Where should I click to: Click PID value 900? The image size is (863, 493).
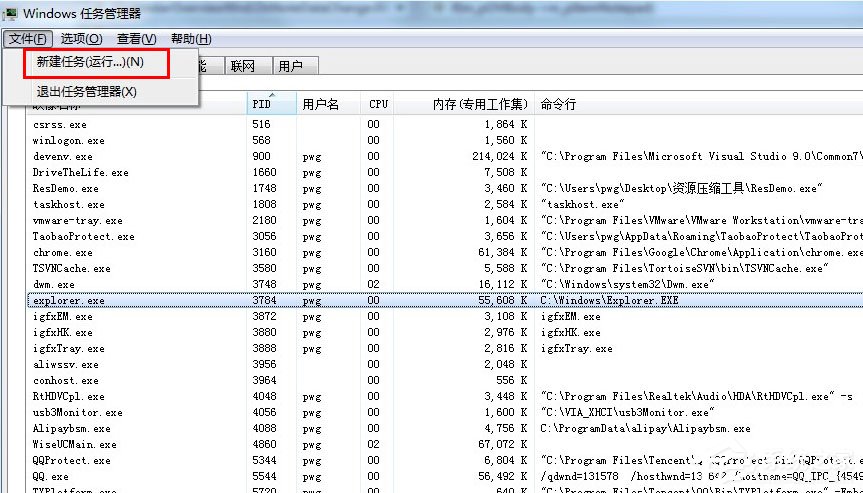pyautogui.click(x=259, y=157)
